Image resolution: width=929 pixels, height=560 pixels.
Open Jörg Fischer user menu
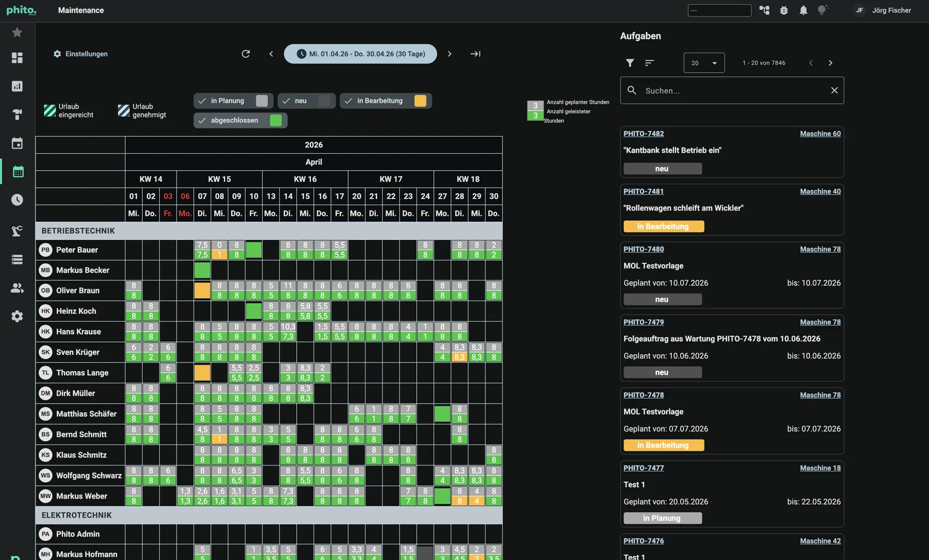pyautogui.click(x=883, y=10)
